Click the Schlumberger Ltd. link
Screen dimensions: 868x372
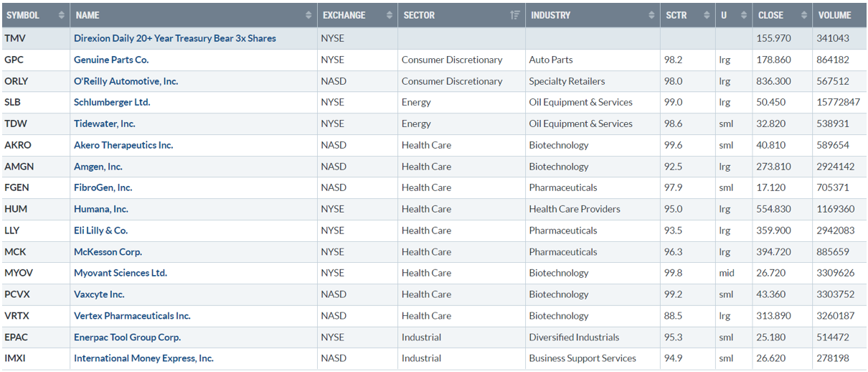112,102
